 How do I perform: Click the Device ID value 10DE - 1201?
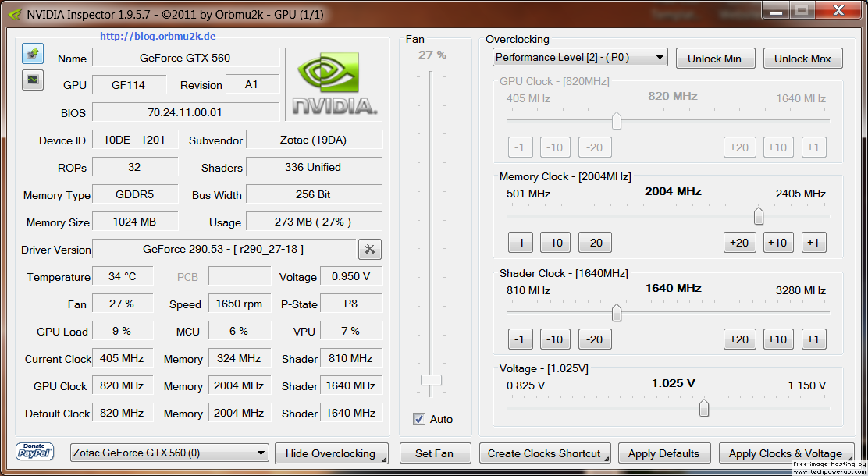point(134,140)
